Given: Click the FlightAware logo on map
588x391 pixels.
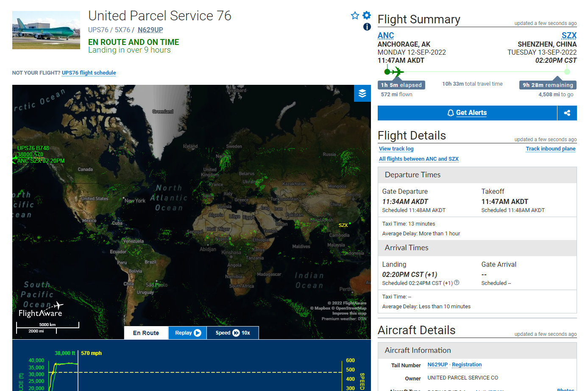Looking at the screenshot, I should pos(41,310).
